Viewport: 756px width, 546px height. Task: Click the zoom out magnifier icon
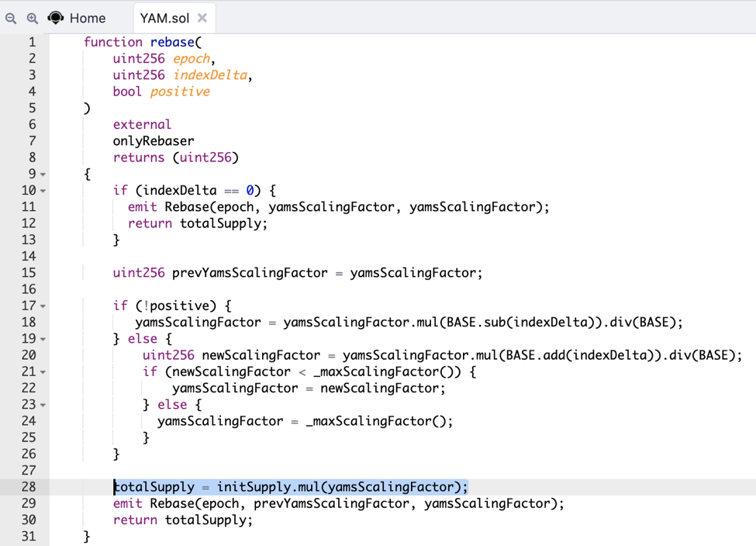click(11, 18)
